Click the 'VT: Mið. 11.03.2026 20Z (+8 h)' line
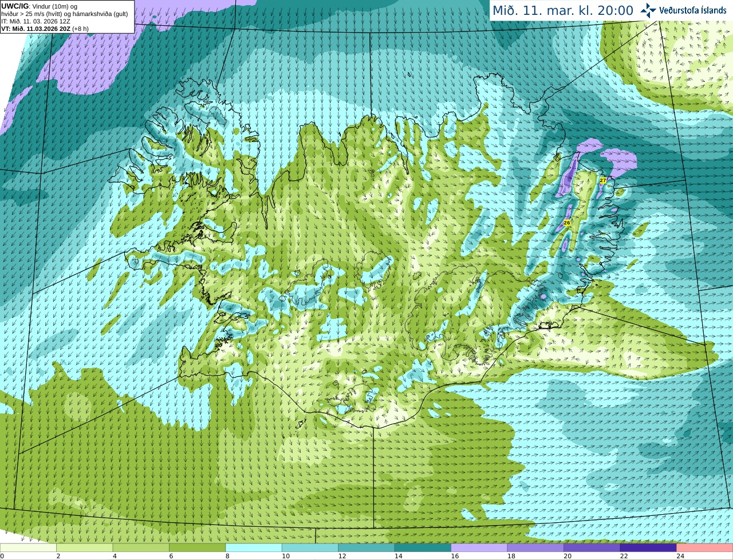The width and height of the screenshot is (733, 560). tap(45, 29)
